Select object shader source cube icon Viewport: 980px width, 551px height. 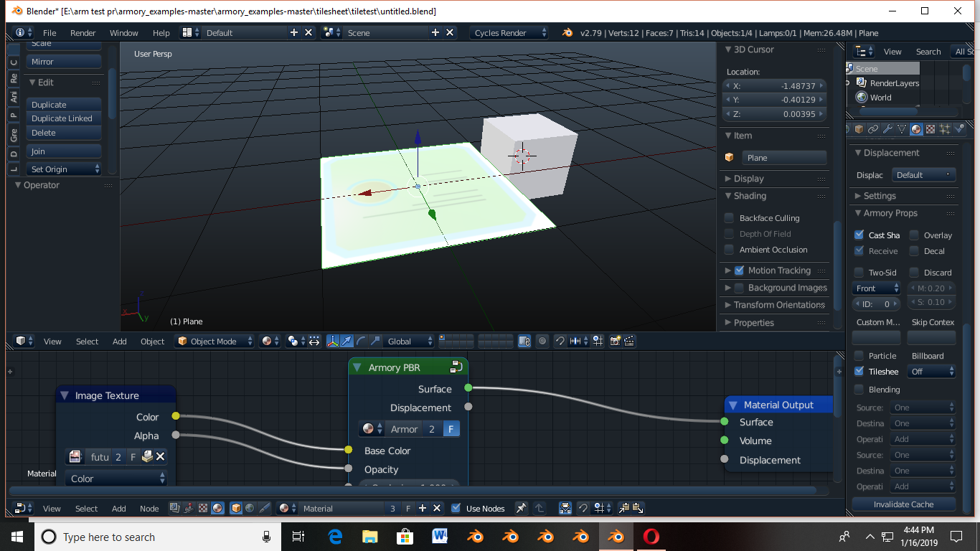click(x=236, y=509)
